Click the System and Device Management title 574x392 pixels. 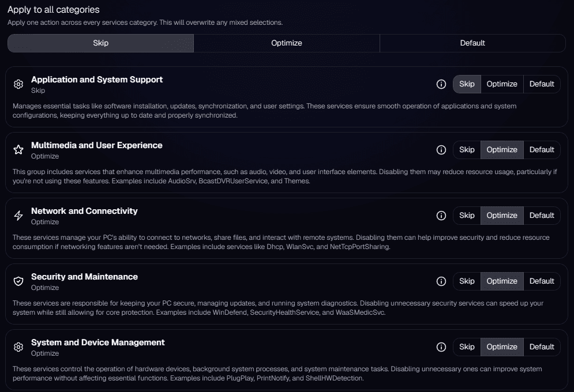[97, 342]
